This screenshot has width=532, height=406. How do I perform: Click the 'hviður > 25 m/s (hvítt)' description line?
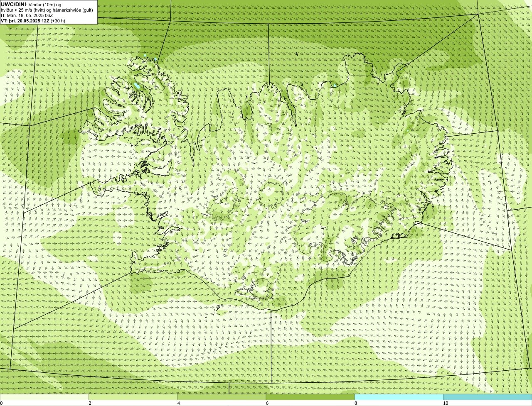pos(47,10)
